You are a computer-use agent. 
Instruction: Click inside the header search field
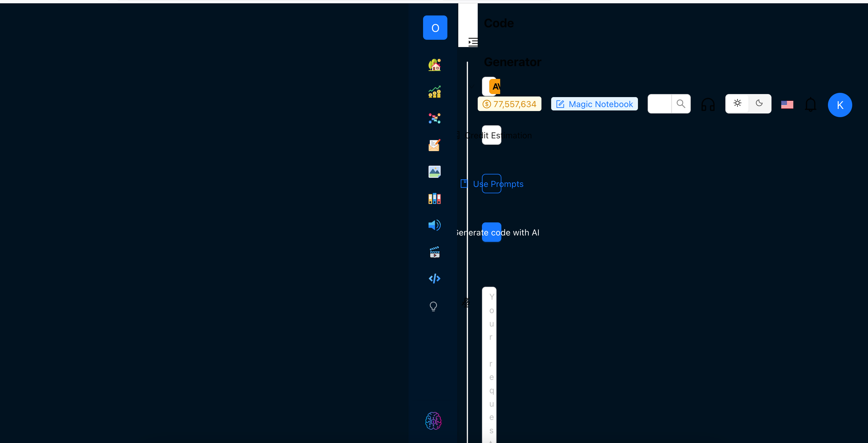pyautogui.click(x=659, y=104)
